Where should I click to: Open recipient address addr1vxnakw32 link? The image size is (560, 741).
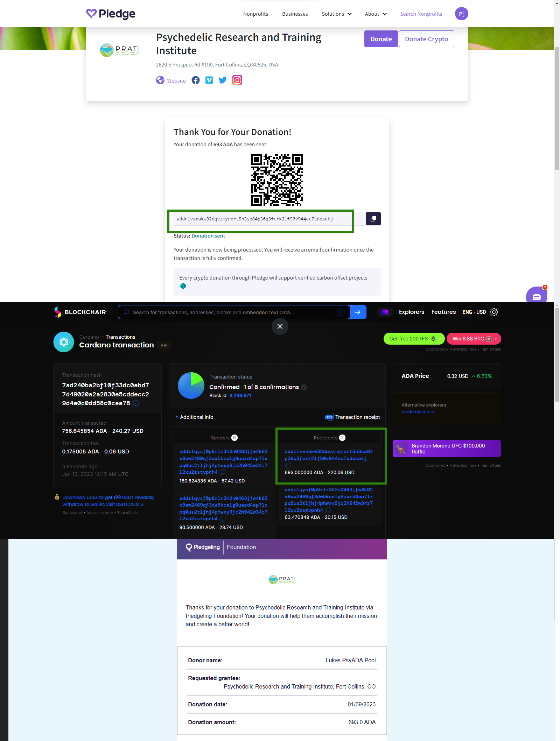point(329,455)
